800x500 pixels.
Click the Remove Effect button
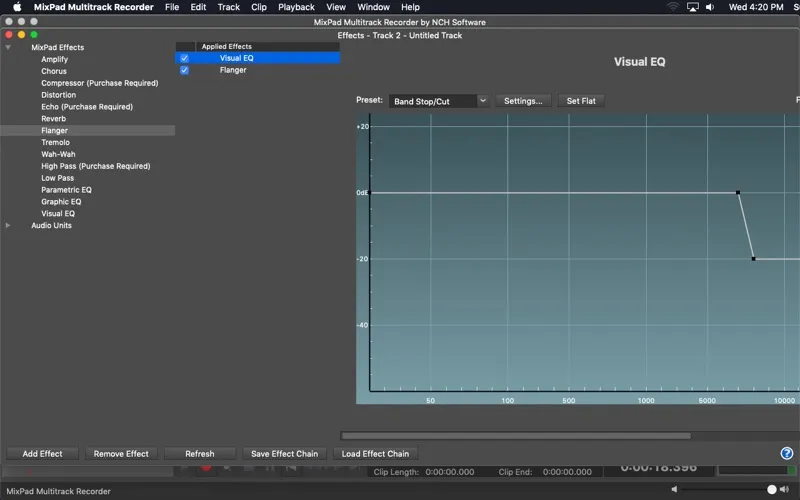click(x=121, y=454)
